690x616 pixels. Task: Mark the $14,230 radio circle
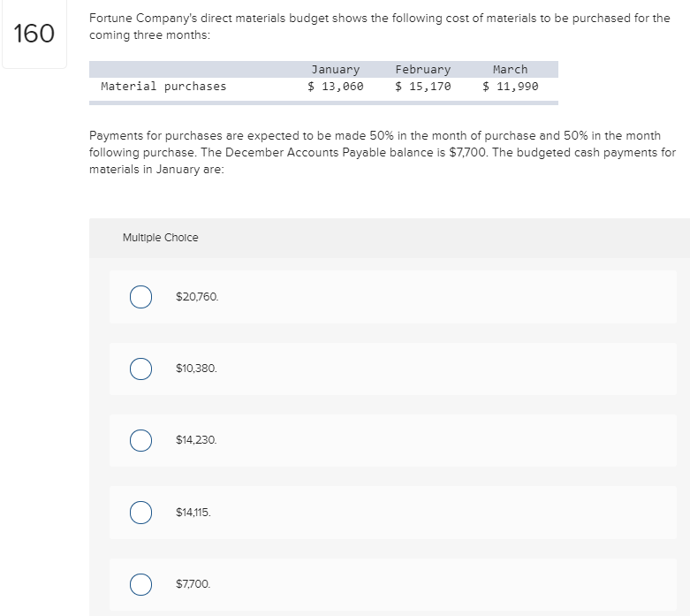(140, 440)
